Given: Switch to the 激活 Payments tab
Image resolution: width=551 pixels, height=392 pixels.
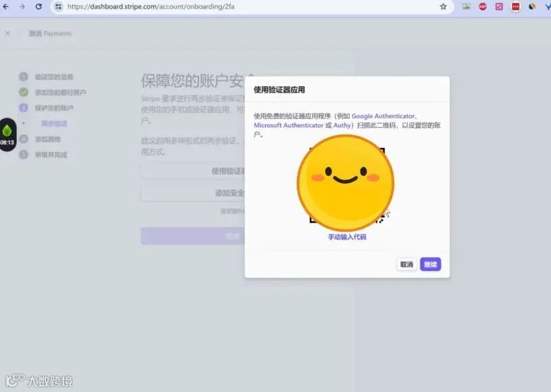Looking at the screenshot, I should click(49, 33).
